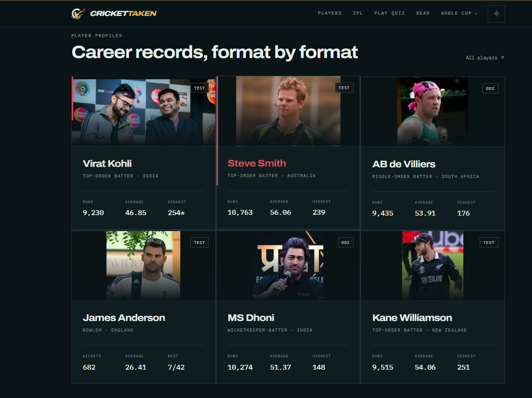Click the TEST badge on Kane Williamson's card
Image resolution: width=532 pixels, height=398 pixels.
click(x=489, y=242)
